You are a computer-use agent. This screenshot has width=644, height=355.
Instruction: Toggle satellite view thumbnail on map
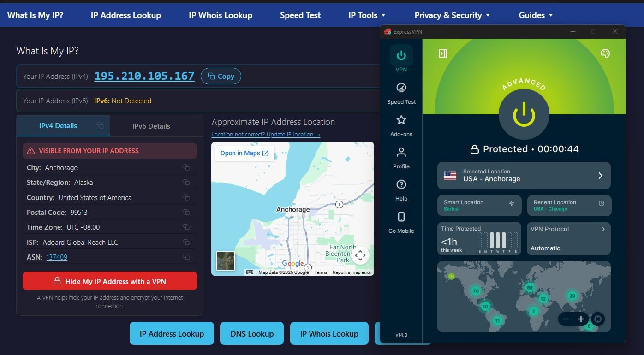click(x=226, y=261)
